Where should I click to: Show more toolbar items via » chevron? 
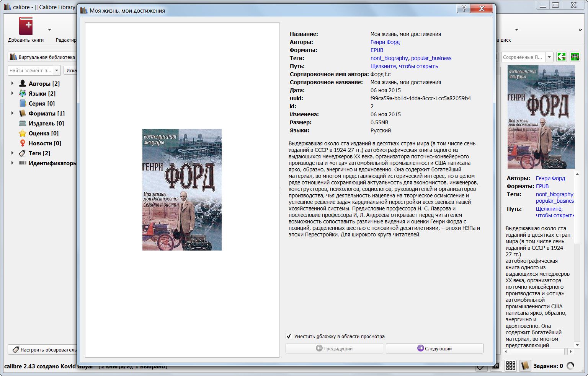pyautogui.click(x=580, y=29)
